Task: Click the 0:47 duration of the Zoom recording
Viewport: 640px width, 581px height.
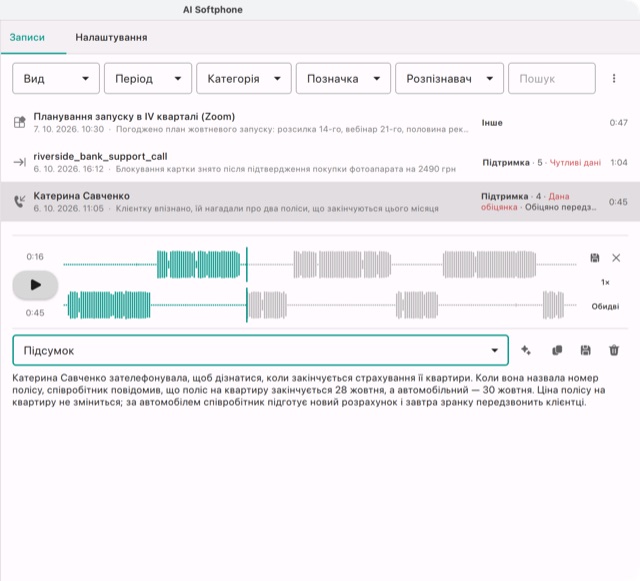Action: pyautogui.click(x=618, y=123)
